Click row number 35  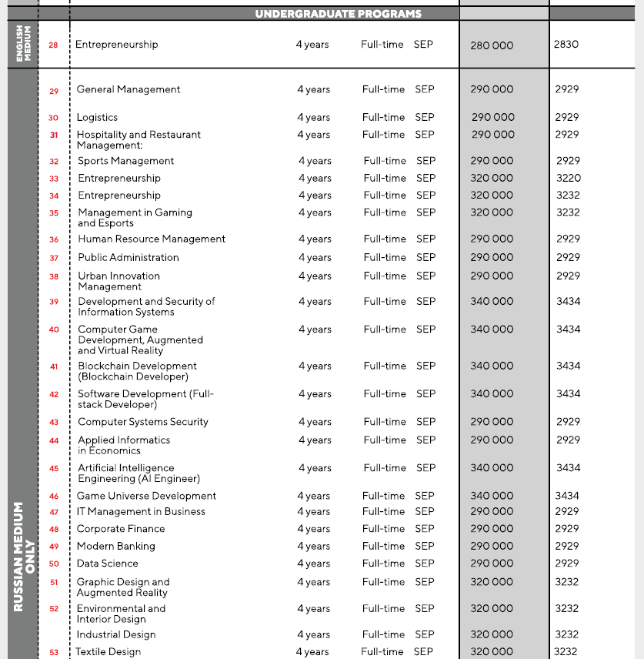[x=54, y=213]
